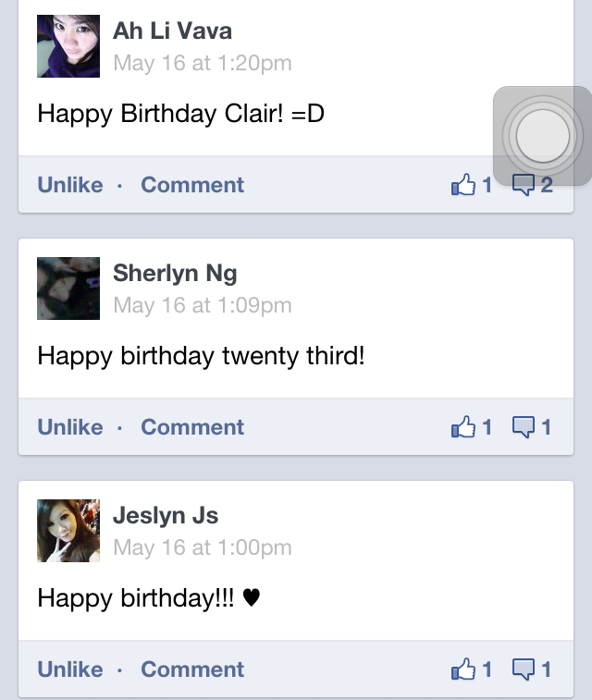Unlike Ah Li Vava's birthday post
The height and width of the screenshot is (700, 592).
pyautogui.click(x=70, y=185)
